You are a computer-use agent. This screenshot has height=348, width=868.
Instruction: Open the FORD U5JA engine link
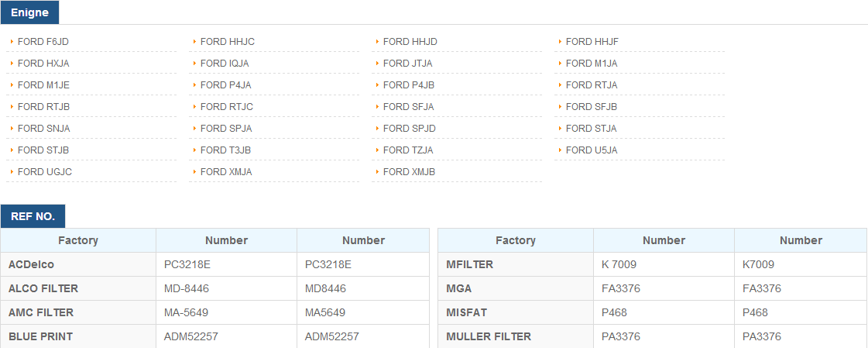point(592,150)
